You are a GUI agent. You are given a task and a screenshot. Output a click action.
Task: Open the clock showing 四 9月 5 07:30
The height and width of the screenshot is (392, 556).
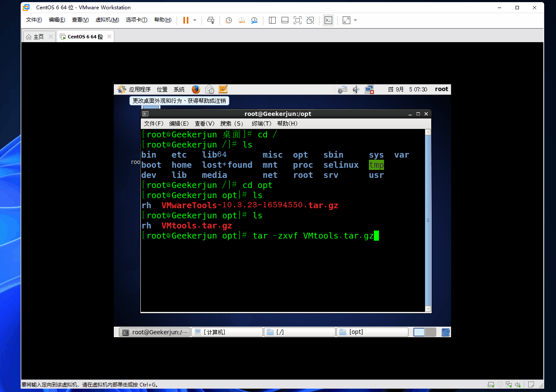407,89
